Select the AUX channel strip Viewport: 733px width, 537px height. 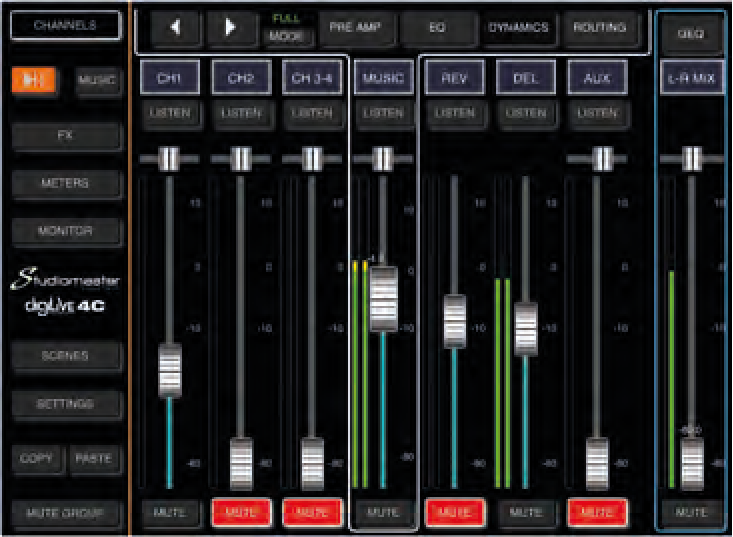point(597,78)
